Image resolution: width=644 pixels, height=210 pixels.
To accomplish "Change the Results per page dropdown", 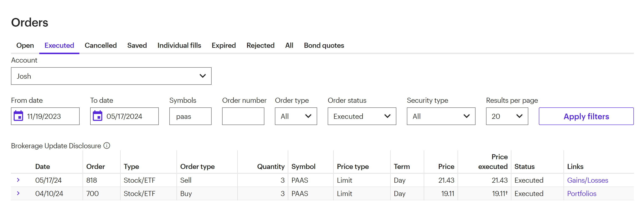I will click(507, 116).
